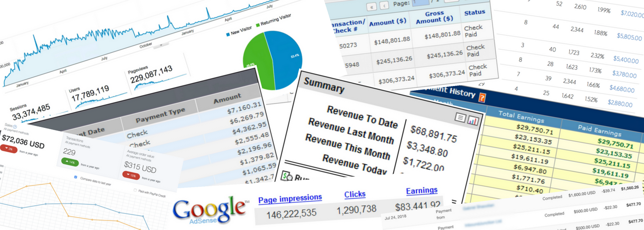Click the $245,136.26 amount cell
This screenshot has width=644, height=230.
pos(395,61)
